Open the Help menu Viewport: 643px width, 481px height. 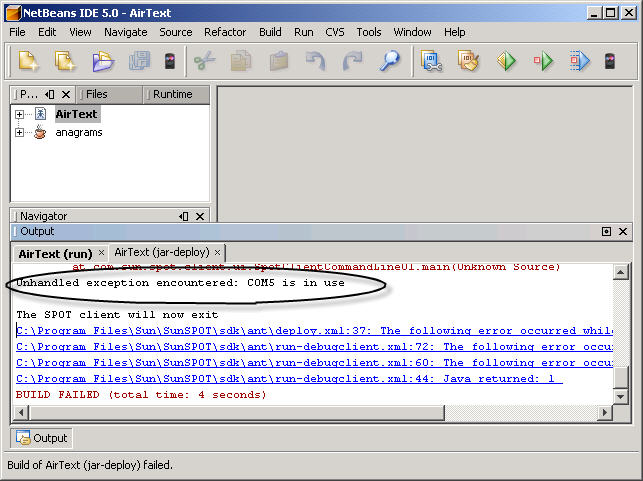pyautogui.click(x=454, y=32)
